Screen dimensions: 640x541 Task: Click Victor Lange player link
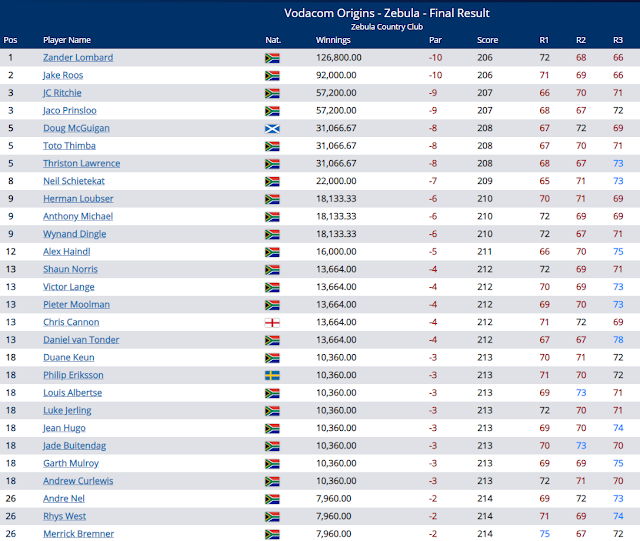pyautogui.click(x=69, y=287)
